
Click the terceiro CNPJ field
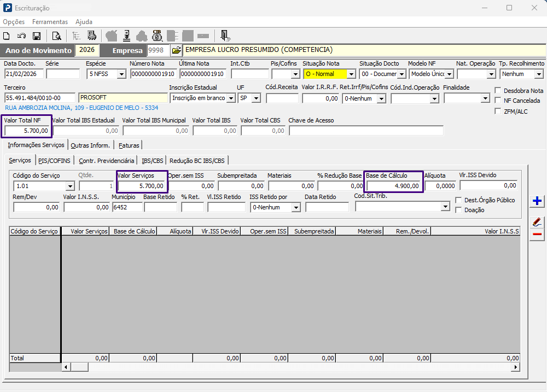point(40,98)
